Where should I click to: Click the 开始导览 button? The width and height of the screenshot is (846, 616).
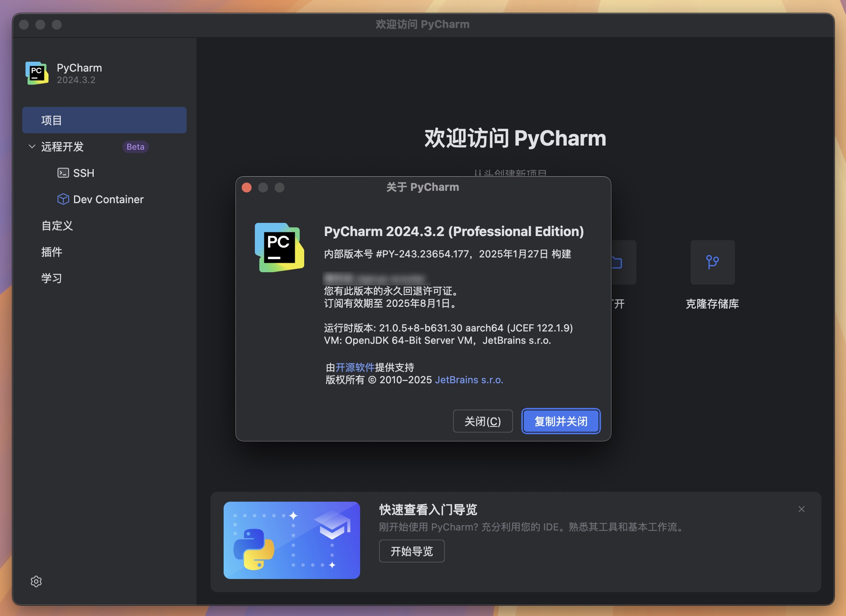pyautogui.click(x=411, y=551)
